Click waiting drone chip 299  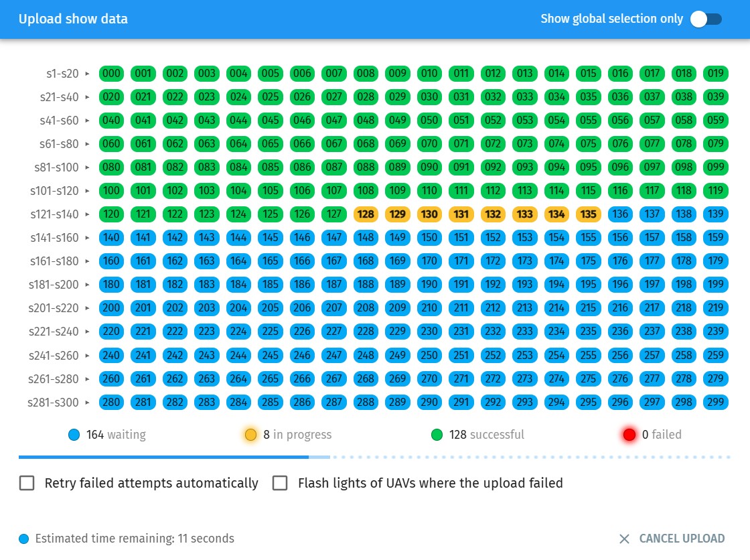pyautogui.click(x=715, y=403)
